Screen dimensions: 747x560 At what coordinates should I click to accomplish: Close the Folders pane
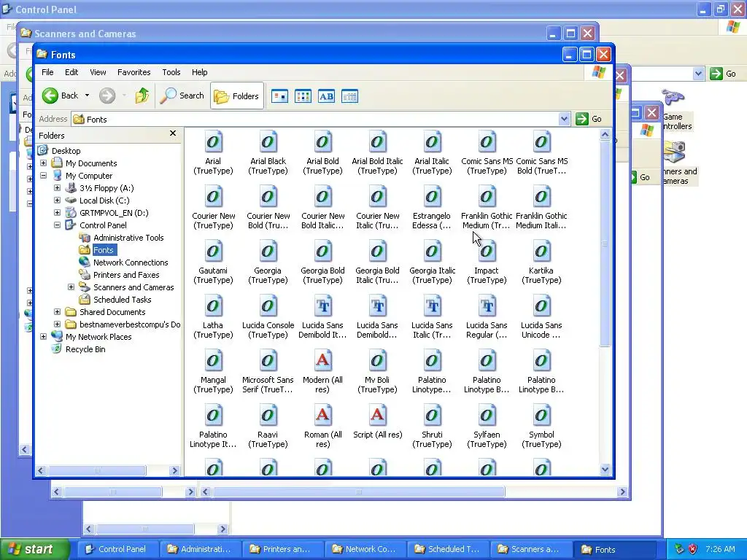tap(173, 134)
